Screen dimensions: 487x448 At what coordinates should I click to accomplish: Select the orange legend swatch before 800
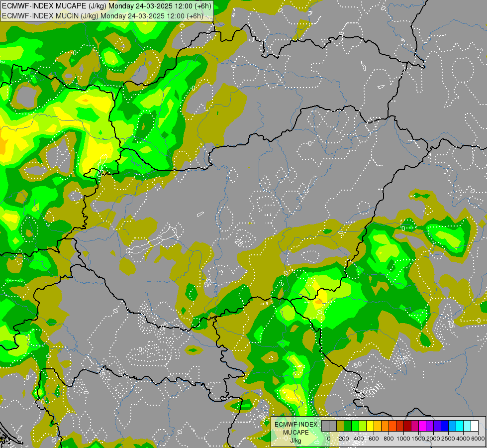coord(385,426)
